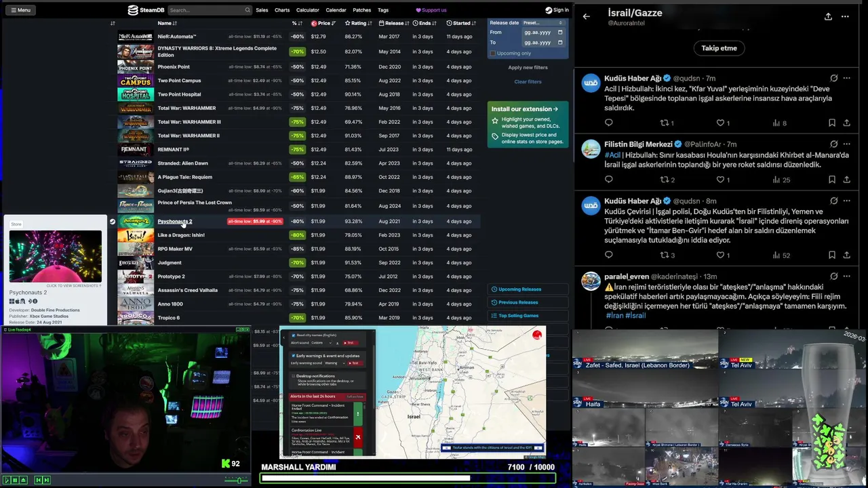The width and height of the screenshot is (868, 488).
Task: Click Clear filters link
Action: click(x=528, y=81)
